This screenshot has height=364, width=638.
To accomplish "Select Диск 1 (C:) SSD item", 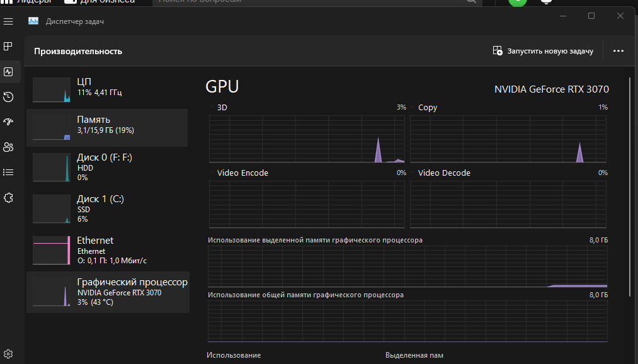I will (x=107, y=208).
